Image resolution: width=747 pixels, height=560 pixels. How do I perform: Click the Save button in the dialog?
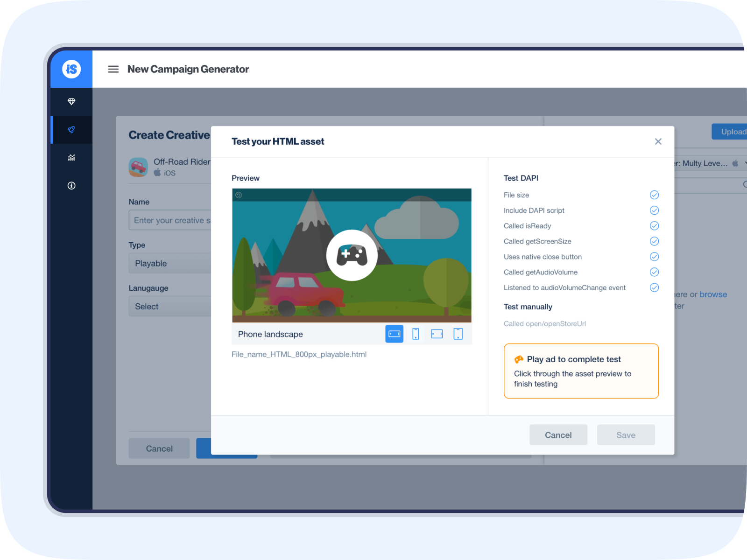[626, 435]
